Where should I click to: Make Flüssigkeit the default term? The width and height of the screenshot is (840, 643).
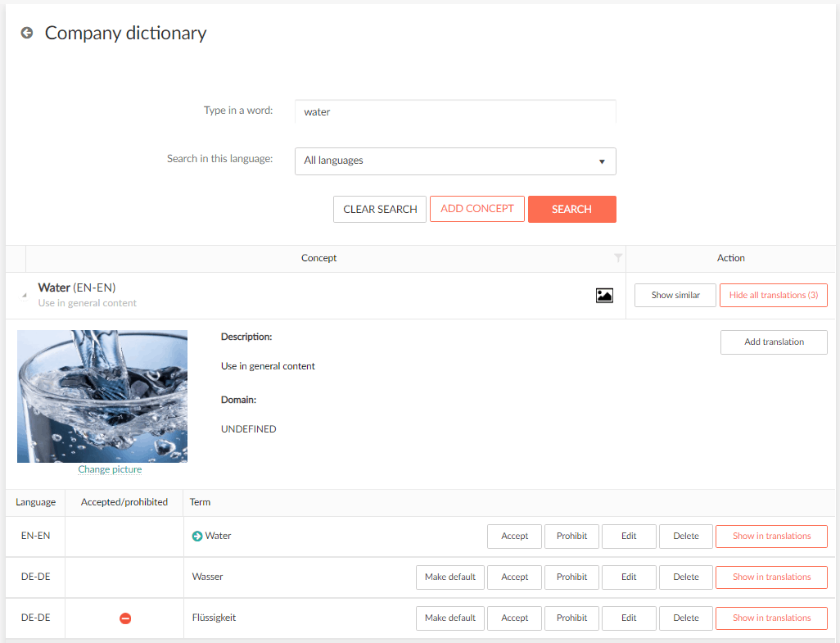(450, 618)
